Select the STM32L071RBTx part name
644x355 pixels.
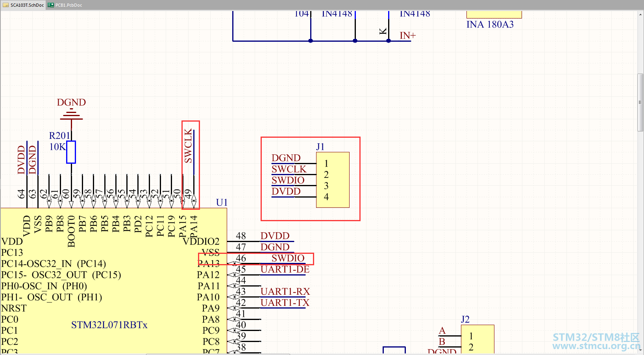(109, 325)
